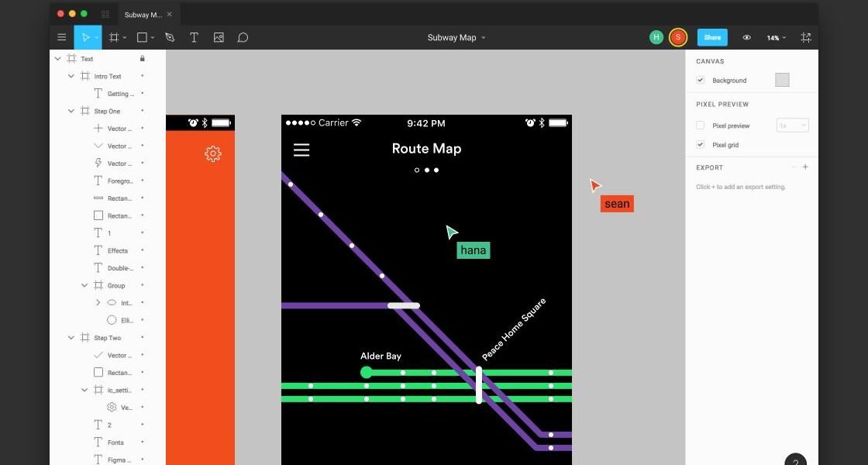Select the Image placement tool
Image resolution: width=868 pixels, height=465 pixels.
pyautogui.click(x=219, y=38)
